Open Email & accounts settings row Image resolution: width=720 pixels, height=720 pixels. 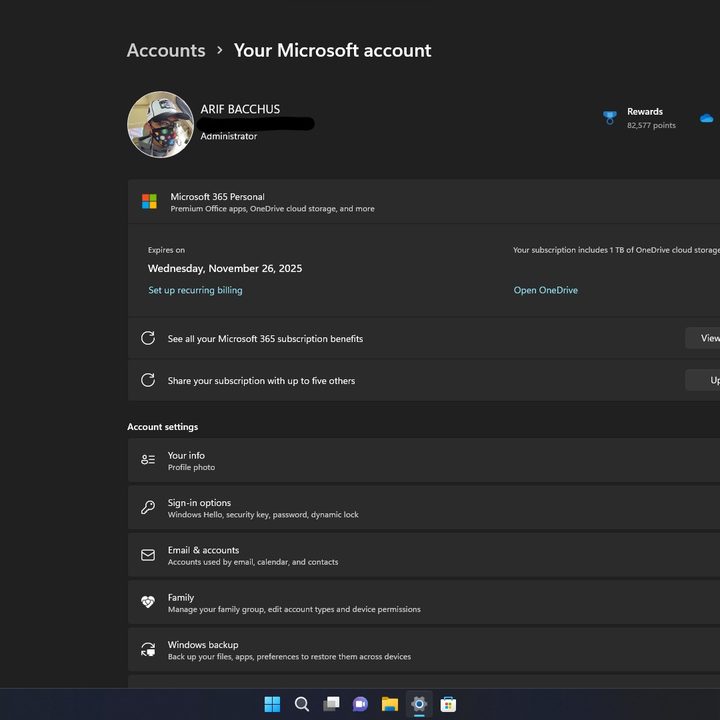tap(423, 555)
